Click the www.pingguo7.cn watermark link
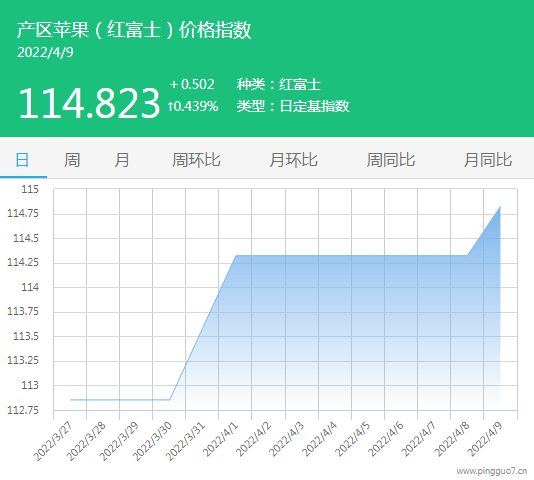The image size is (534, 480). coord(491,471)
